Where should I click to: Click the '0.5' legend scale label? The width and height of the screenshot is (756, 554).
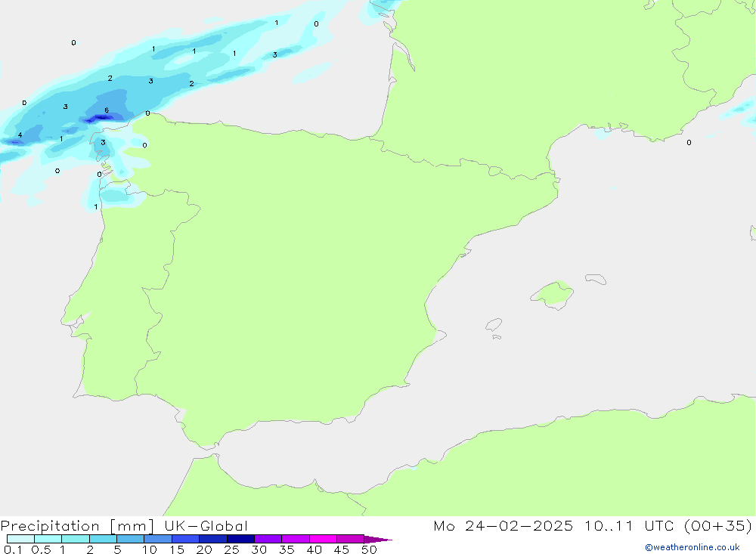click(x=41, y=549)
